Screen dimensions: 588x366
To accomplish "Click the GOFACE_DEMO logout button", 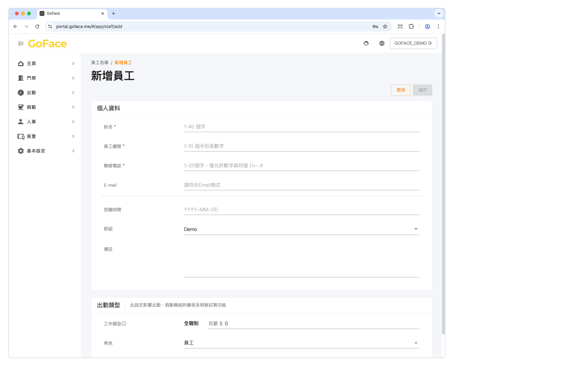I will (x=413, y=43).
